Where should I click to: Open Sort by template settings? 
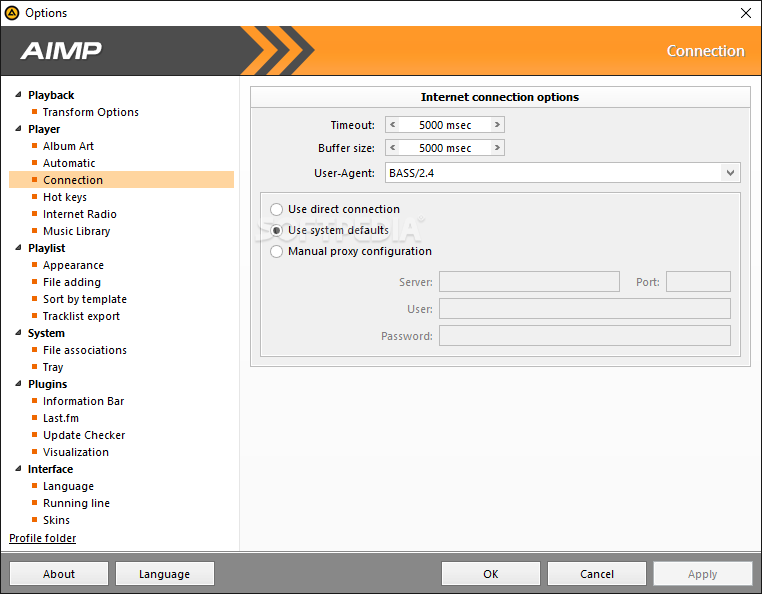pyautogui.click(x=85, y=299)
